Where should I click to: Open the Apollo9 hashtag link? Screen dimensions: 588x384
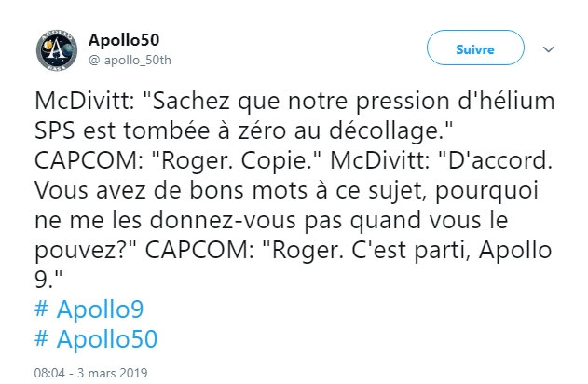(x=98, y=309)
